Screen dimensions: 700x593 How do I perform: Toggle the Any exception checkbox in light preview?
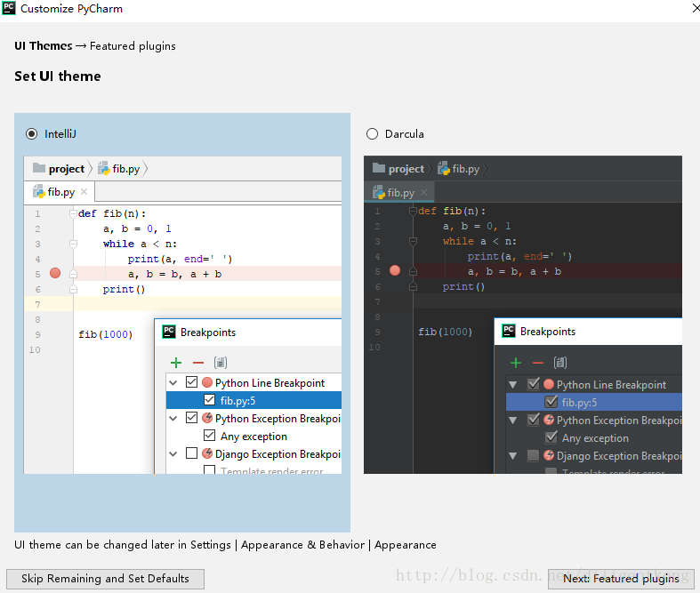click(x=210, y=437)
